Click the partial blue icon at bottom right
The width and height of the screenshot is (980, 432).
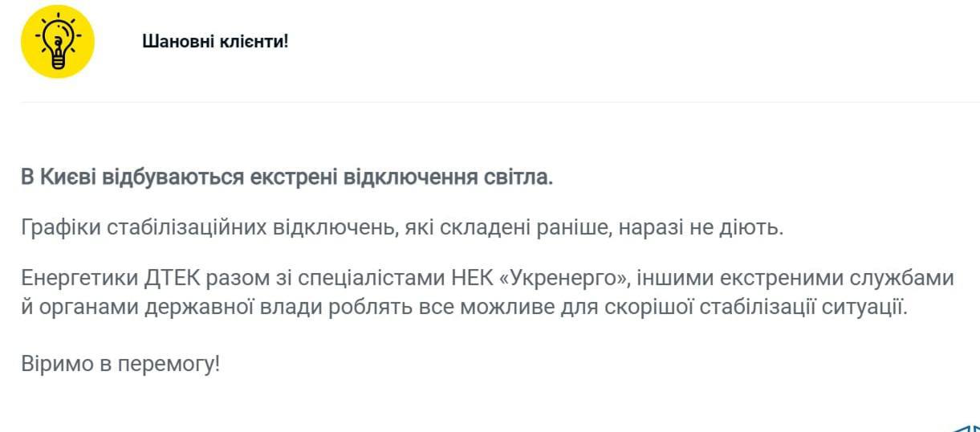(969, 426)
